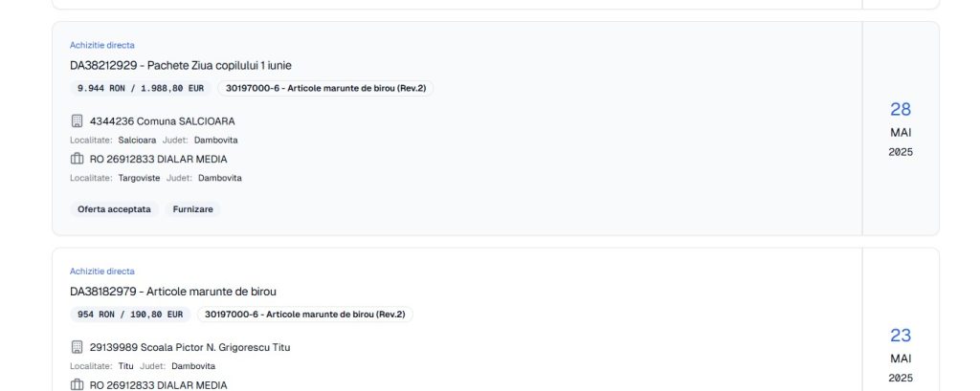Select the 9.944 RON / 1.988,80 EUR price badge

[141, 88]
